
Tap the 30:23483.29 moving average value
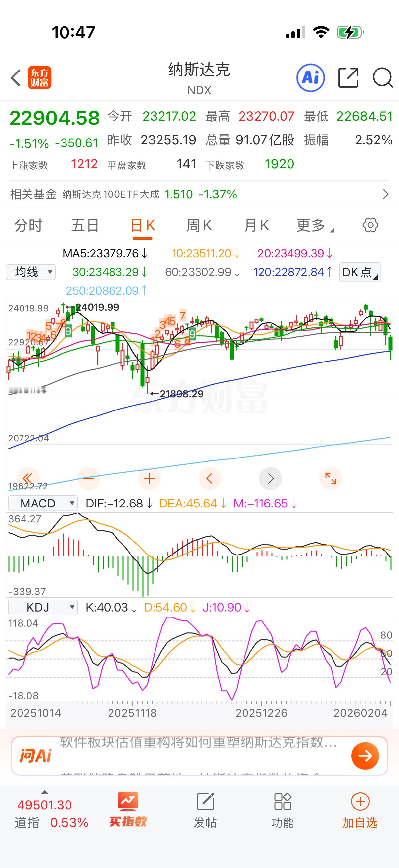tap(110, 272)
